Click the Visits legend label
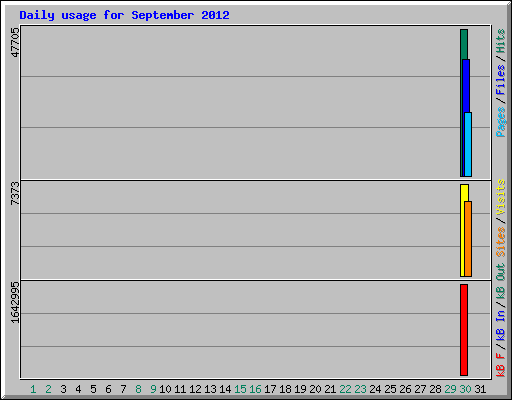The image size is (512, 400). 500,197
